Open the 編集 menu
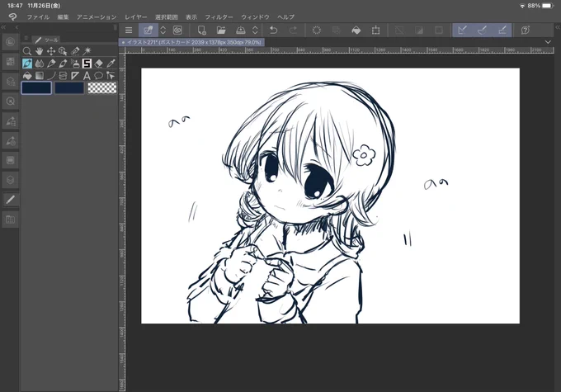 click(63, 17)
